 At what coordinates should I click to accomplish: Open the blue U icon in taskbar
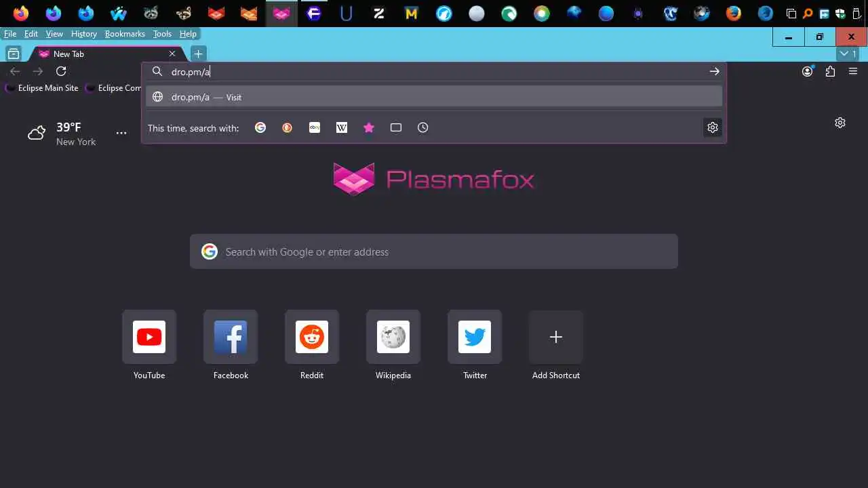click(347, 13)
